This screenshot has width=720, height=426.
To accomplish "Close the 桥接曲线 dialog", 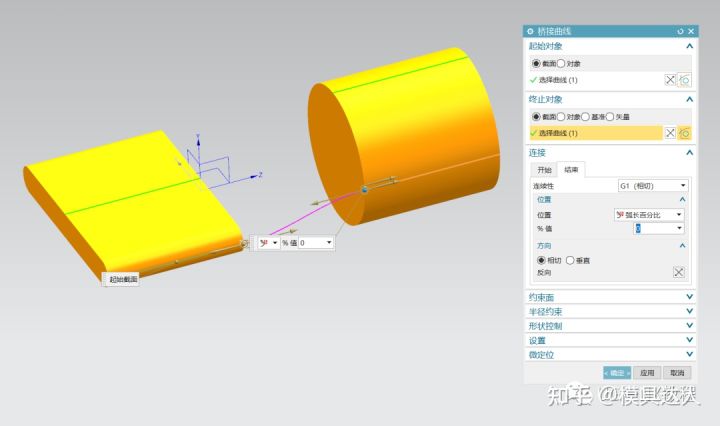I will 691,31.
